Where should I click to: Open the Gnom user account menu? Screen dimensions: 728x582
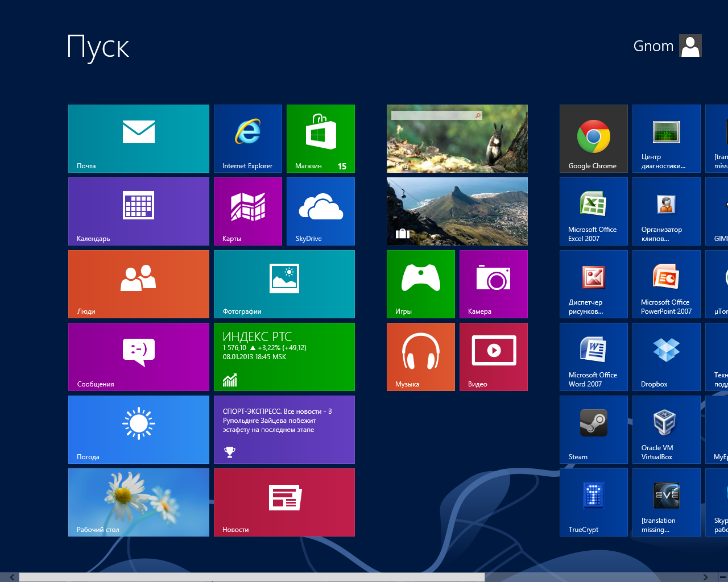(x=668, y=46)
